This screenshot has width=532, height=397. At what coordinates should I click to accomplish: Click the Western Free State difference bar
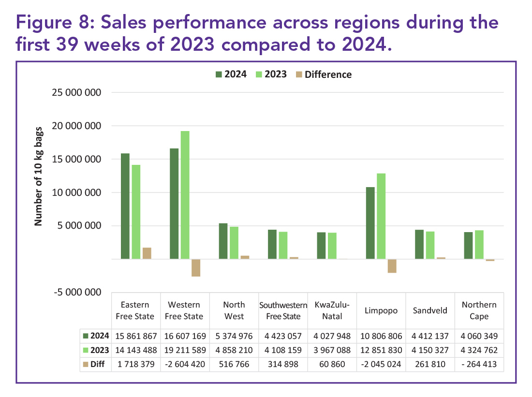[x=196, y=268]
